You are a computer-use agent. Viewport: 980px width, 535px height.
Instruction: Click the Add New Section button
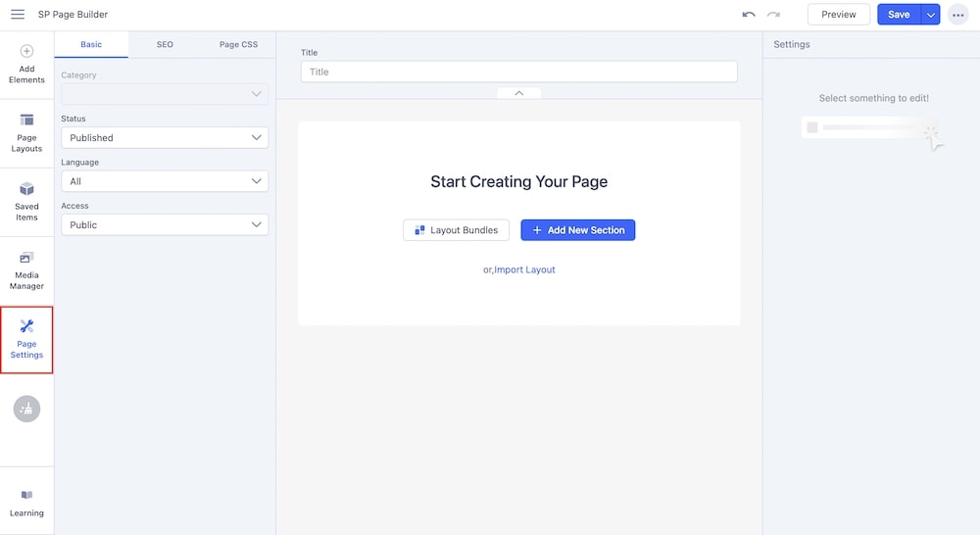pyautogui.click(x=577, y=230)
